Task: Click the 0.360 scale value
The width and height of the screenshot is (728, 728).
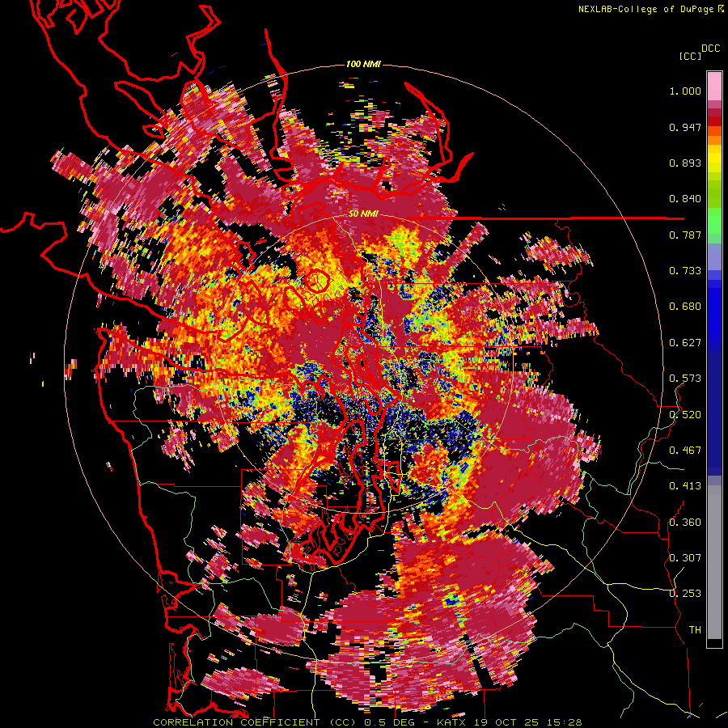Action: (685, 523)
